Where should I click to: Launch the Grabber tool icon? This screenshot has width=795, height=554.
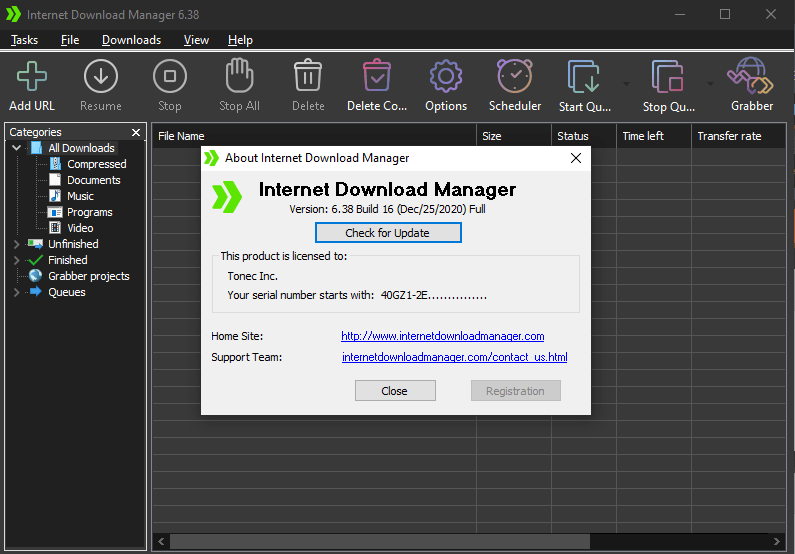(750, 76)
